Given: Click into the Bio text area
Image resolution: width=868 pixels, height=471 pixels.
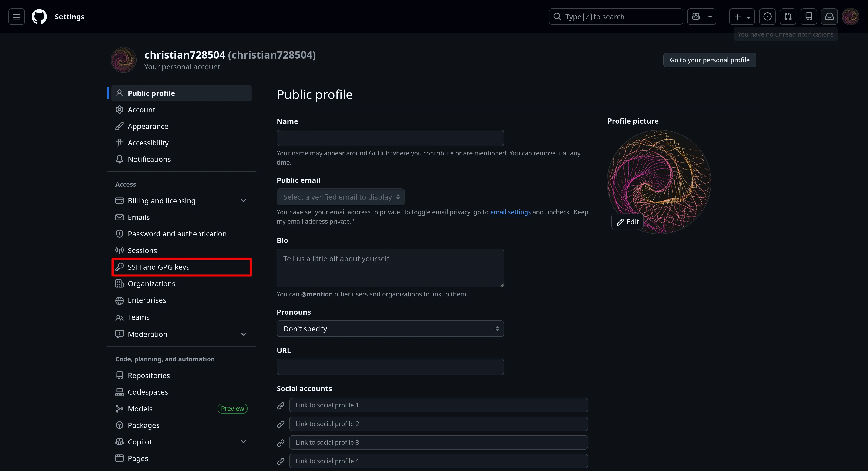Looking at the screenshot, I should pyautogui.click(x=390, y=268).
